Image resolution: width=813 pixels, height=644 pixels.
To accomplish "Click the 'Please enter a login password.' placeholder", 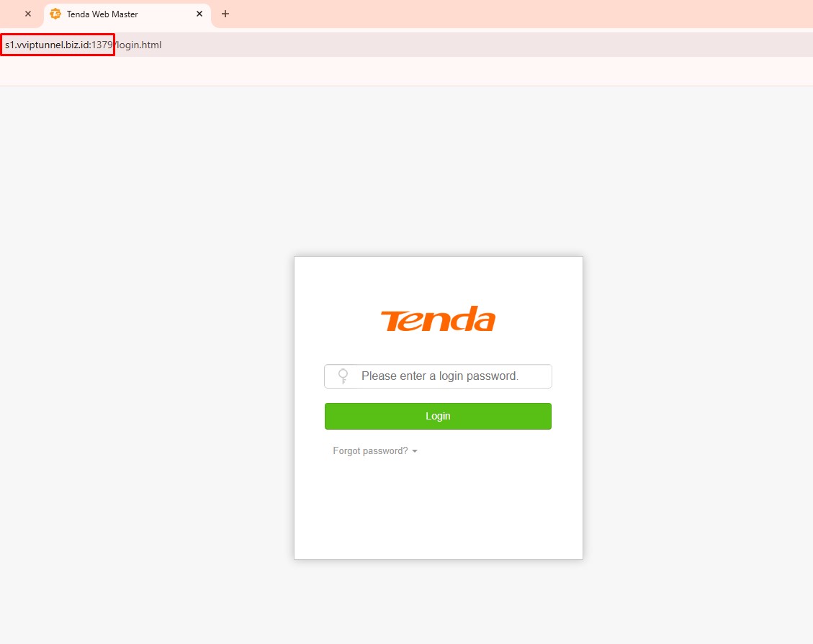I will [440, 376].
